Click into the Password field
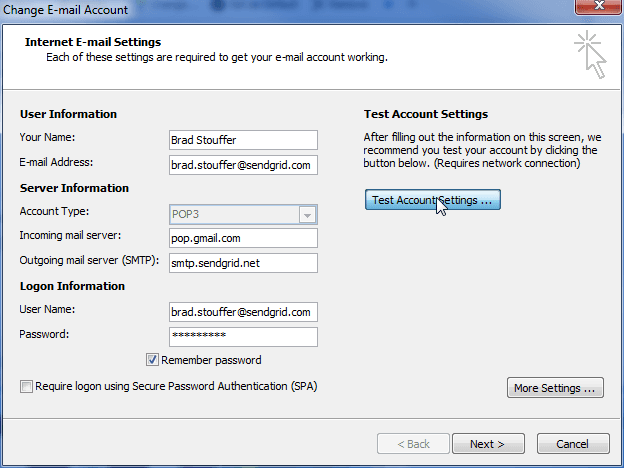 (x=243, y=336)
